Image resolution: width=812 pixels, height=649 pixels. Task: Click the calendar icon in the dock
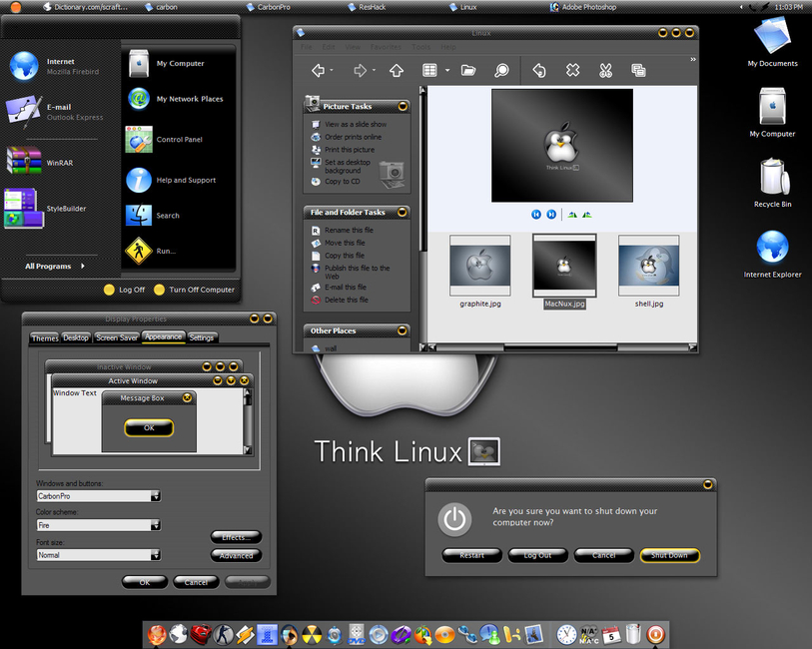[611, 634]
